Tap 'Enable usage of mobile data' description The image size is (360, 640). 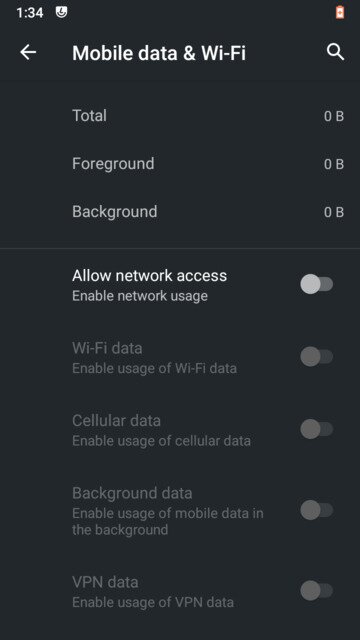[168, 521]
